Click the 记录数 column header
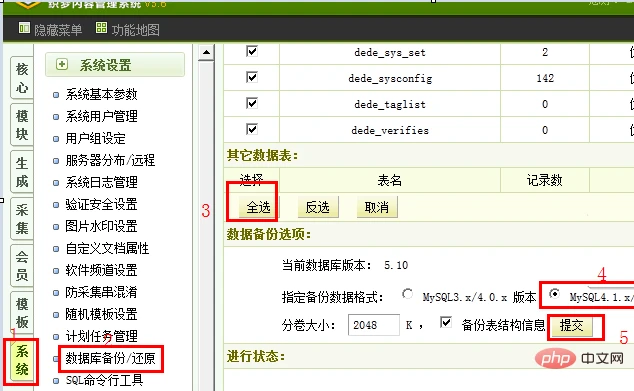Viewport: 634px width, 391px height. click(x=544, y=180)
